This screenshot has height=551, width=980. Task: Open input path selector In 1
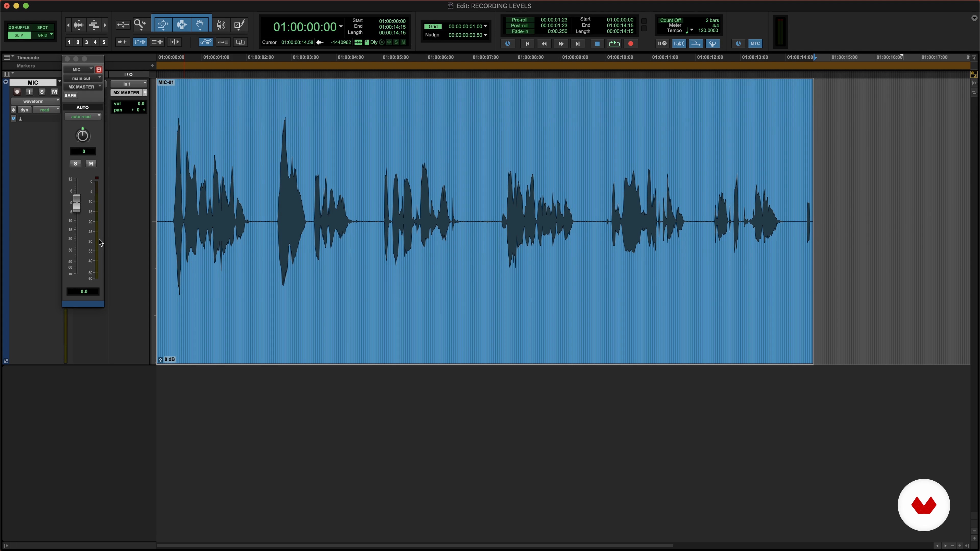[129, 84]
